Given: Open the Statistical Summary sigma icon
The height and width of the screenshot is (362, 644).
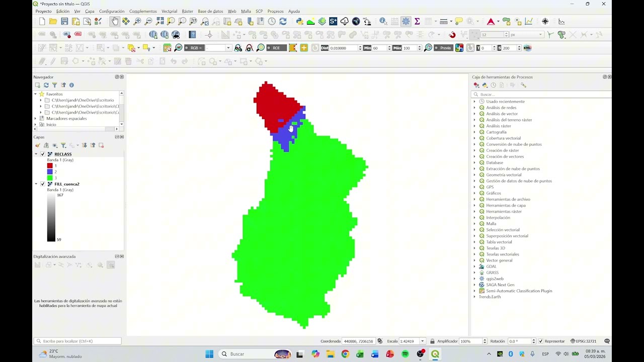Looking at the screenshot, I should pos(417,21).
